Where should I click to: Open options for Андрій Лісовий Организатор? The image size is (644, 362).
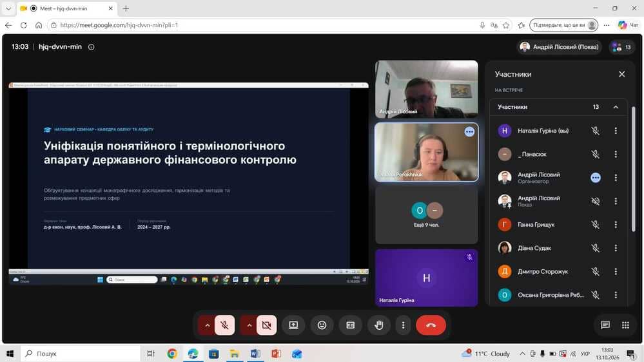pos(616,178)
